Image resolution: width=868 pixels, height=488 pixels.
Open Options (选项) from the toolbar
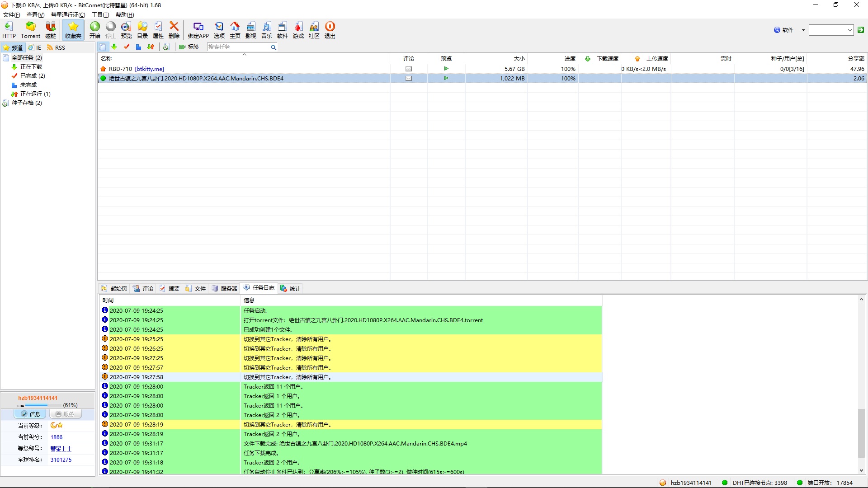click(x=219, y=30)
